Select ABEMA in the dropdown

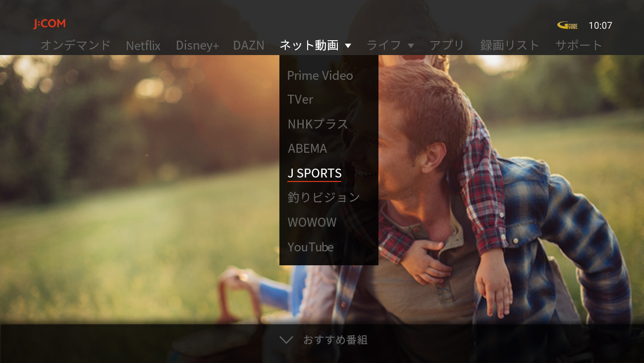(307, 148)
